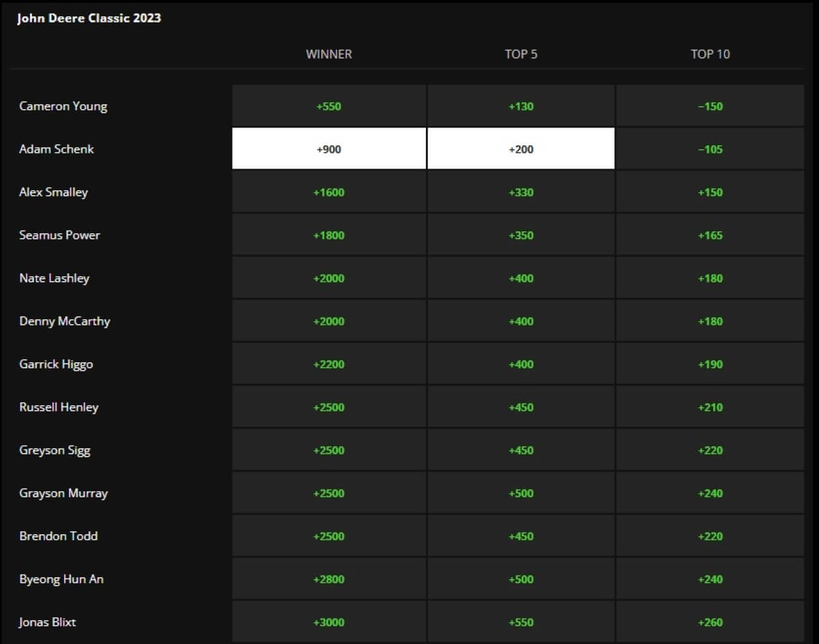Click the Jonas Blixt player name
Viewport: 819px width, 644px height.
[x=47, y=621]
